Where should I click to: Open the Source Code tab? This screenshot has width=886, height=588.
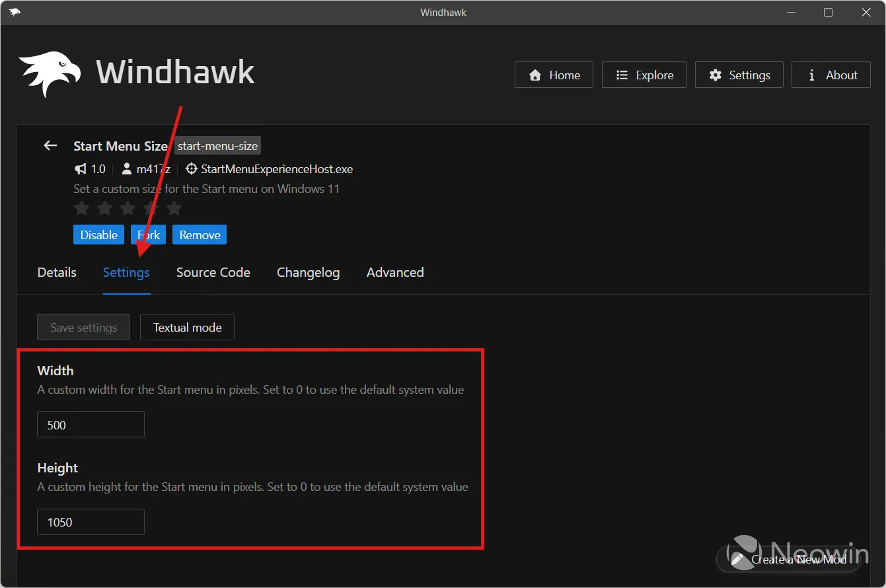[213, 272]
